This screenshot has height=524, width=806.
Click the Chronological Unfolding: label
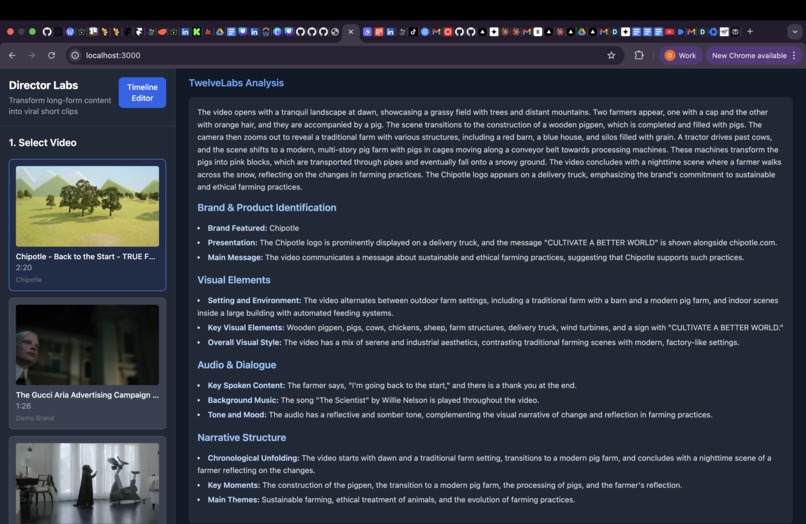[253, 458]
